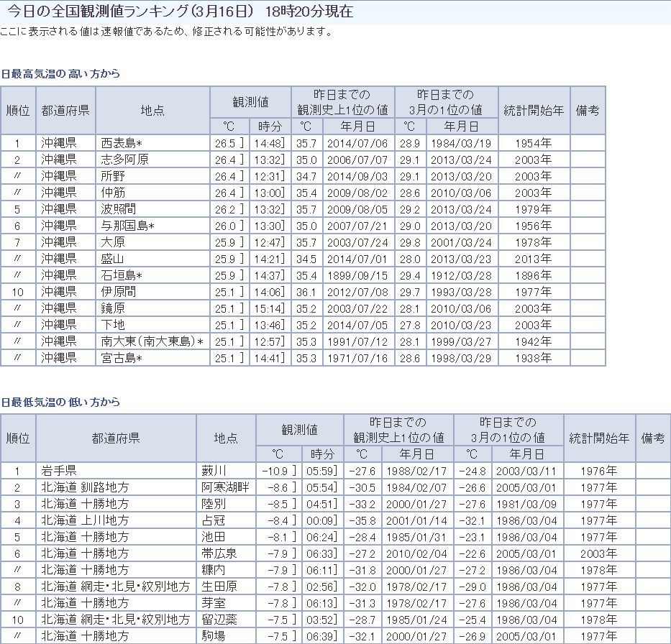Click the 岩手県 prefecture cell
The image size is (671, 644).
pyautogui.click(x=58, y=471)
